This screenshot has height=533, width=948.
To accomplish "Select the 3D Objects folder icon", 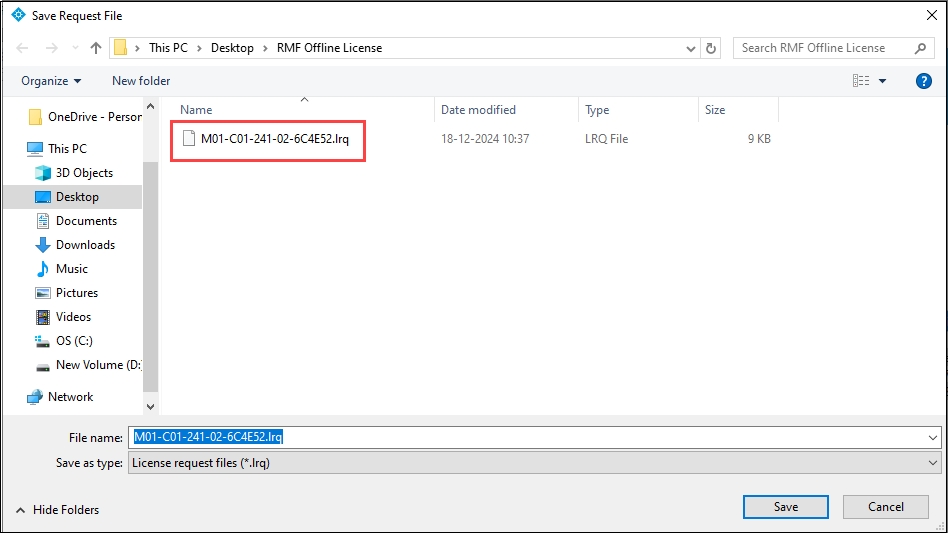I will [43, 173].
